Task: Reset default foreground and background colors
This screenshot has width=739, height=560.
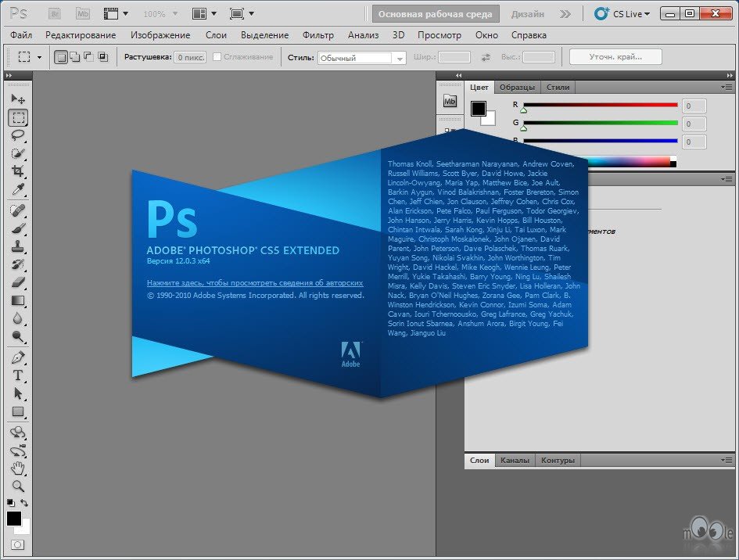Action: pos(10,503)
